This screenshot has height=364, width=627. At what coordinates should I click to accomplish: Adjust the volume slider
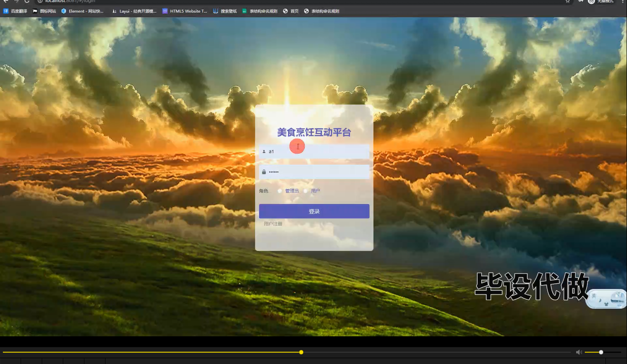(x=601, y=352)
